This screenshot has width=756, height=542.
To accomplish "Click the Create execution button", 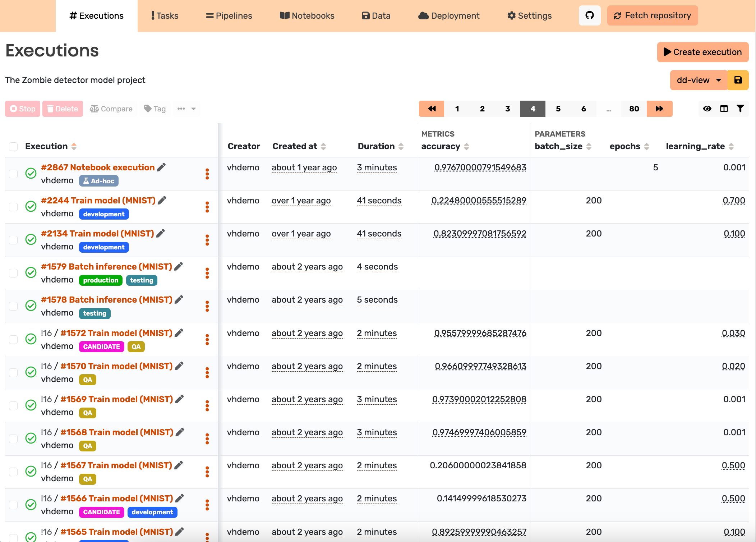I will pyautogui.click(x=702, y=52).
